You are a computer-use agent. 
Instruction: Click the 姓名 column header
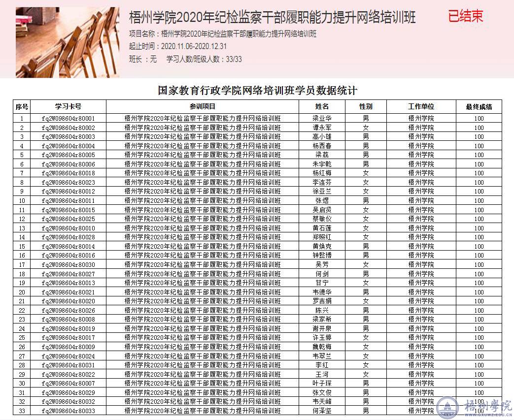click(322, 106)
